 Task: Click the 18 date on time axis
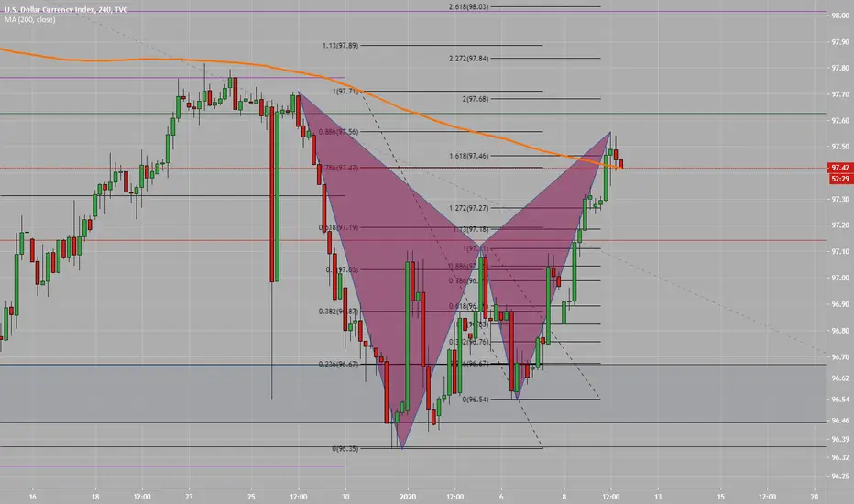coord(95,497)
